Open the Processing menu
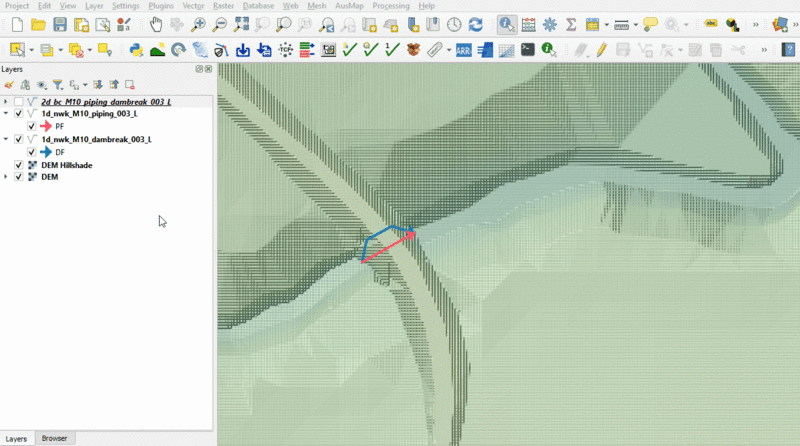This screenshot has width=800, height=446. pyautogui.click(x=389, y=6)
